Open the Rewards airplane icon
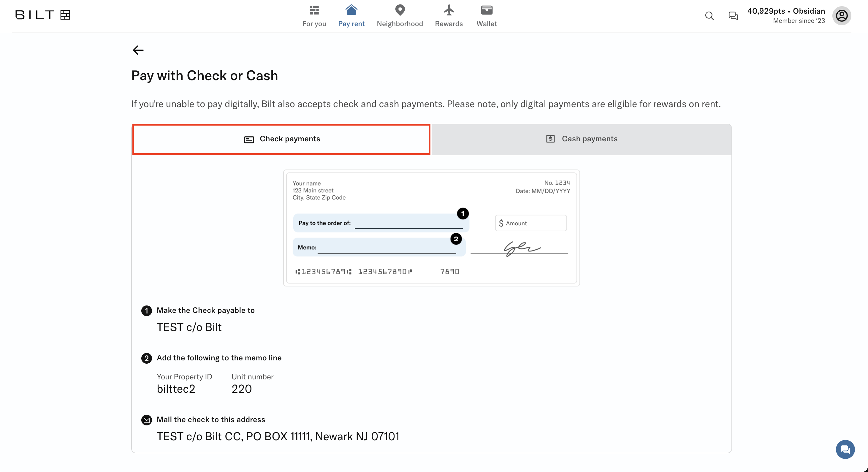Image resolution: width=868 pixels, height=472 pixels. (x=449, y=10)
